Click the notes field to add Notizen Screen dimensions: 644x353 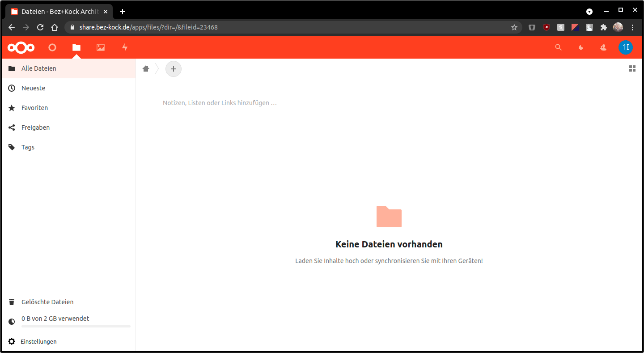tap(220, 103)
